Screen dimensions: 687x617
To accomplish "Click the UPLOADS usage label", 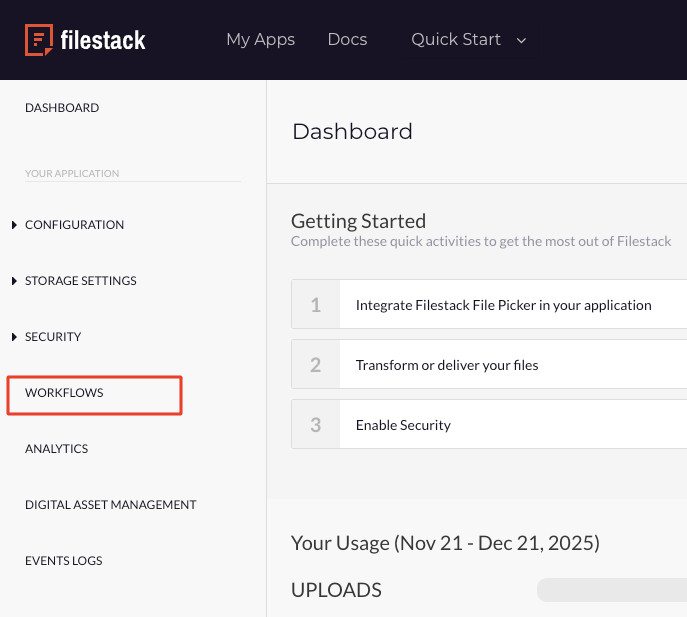I will pos(336,590).
